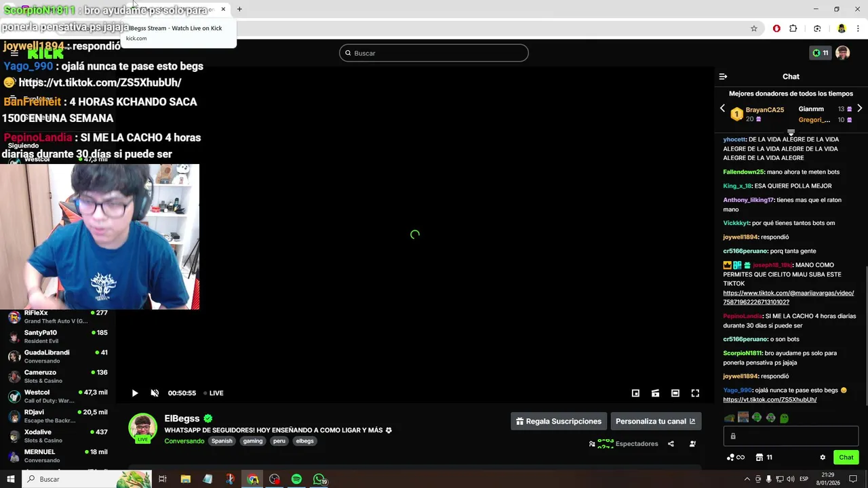Screen dimensions: 868x488
Task: Open Windows notification center
Action: [x=853, y=479]
